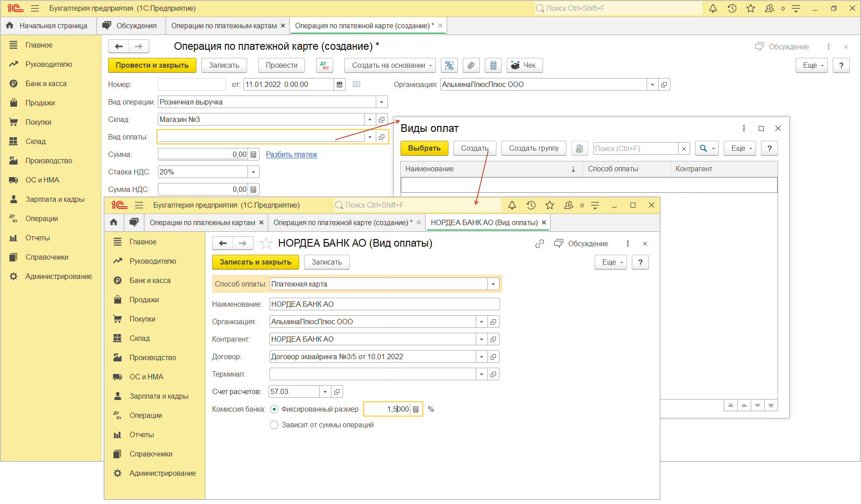Click the Чек button with printer icon
Screen dimensions: 861x504
coord(524,65)
